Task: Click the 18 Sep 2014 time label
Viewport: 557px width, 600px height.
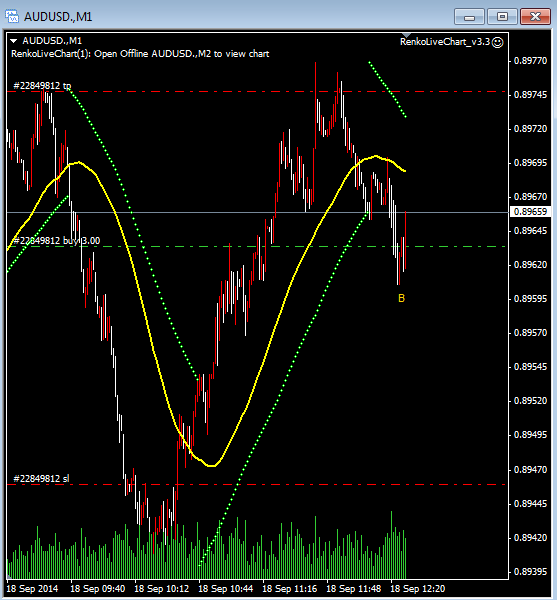Action: (x=33, y=589)
